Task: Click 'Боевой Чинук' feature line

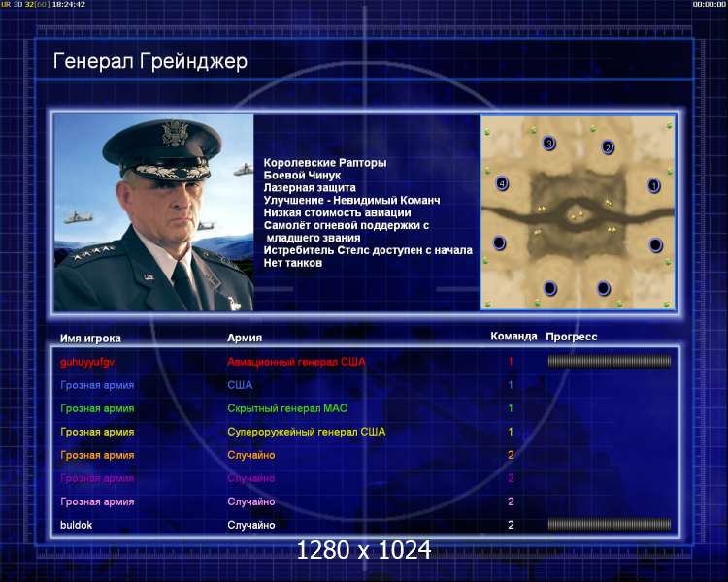Action: (302, 175)
